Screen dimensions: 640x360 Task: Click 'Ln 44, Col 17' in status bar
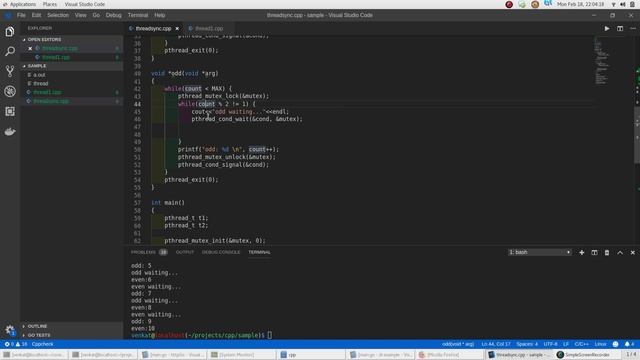point(496,344)
